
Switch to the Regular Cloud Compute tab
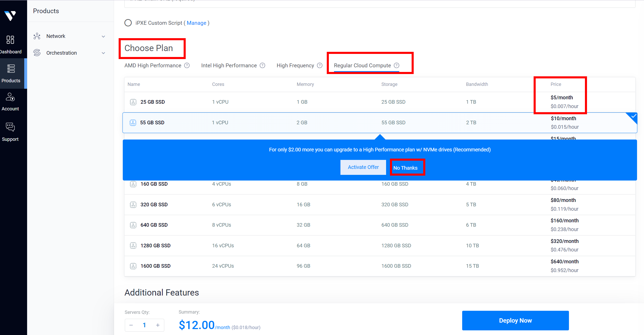point(362,66)
